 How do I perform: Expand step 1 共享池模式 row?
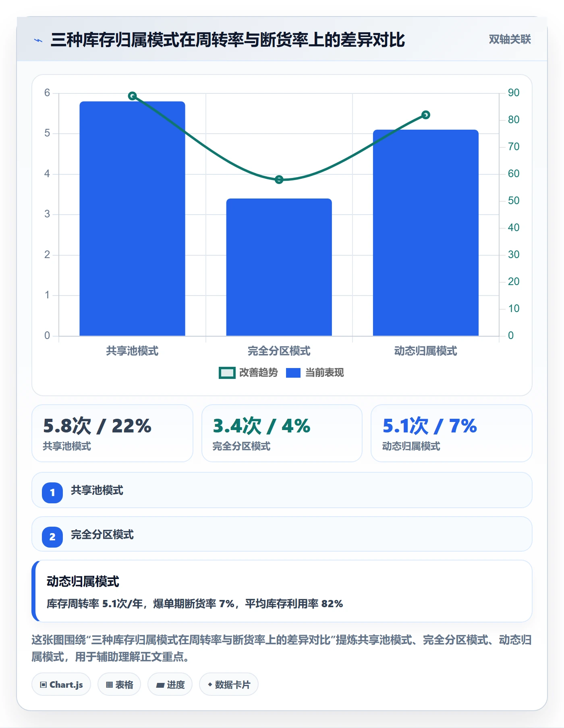[x=282, y=490]
